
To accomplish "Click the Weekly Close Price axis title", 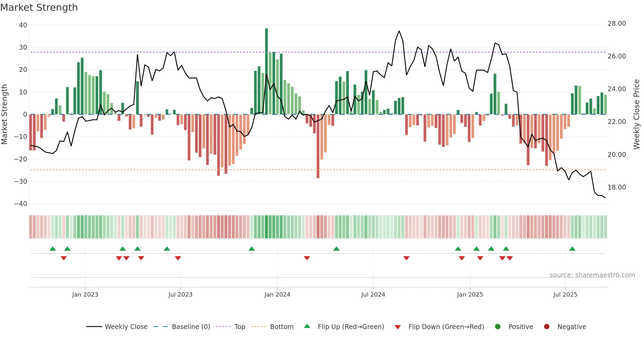I will [636, 114].
